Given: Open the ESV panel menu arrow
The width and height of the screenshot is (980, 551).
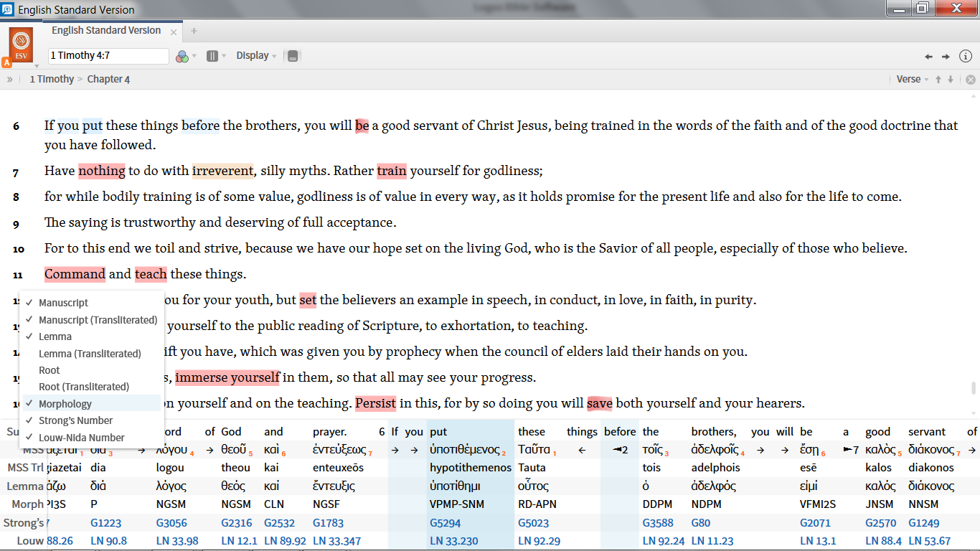Looking at the screenshot, I should pos(37,65).
